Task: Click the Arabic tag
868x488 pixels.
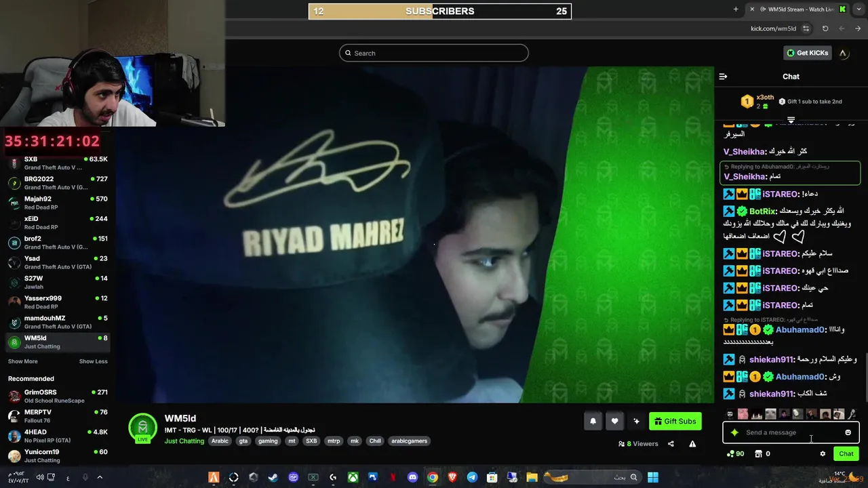Action: coord(220,441)
